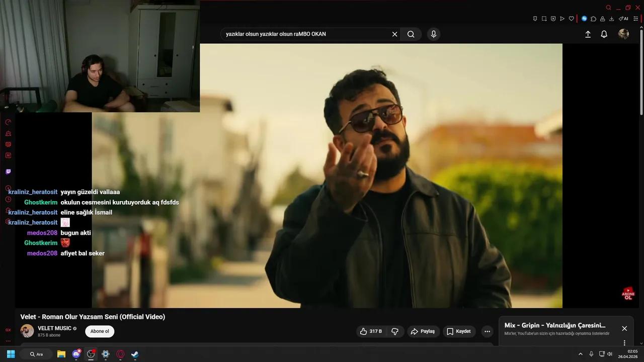The image size is (644, 362).
Task: Add page to bookmarks with heart icon
Action: (571, 19)
